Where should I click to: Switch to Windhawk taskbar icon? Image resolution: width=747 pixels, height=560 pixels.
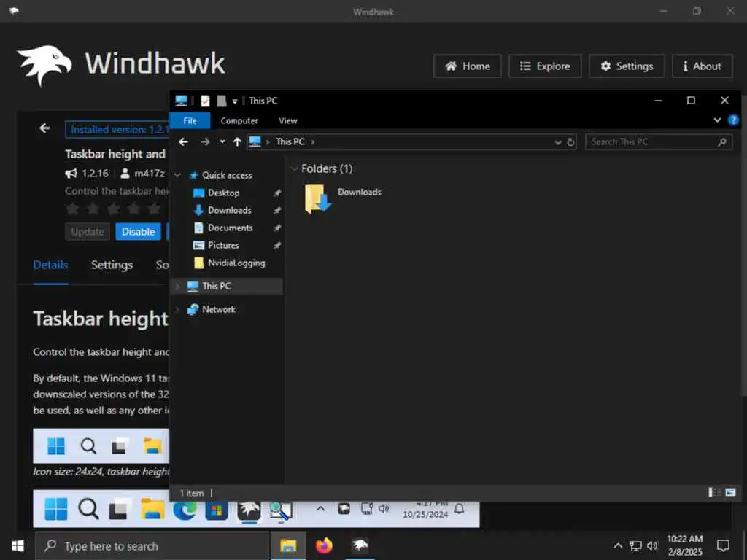pyautogui.click(x=360, y=545)
